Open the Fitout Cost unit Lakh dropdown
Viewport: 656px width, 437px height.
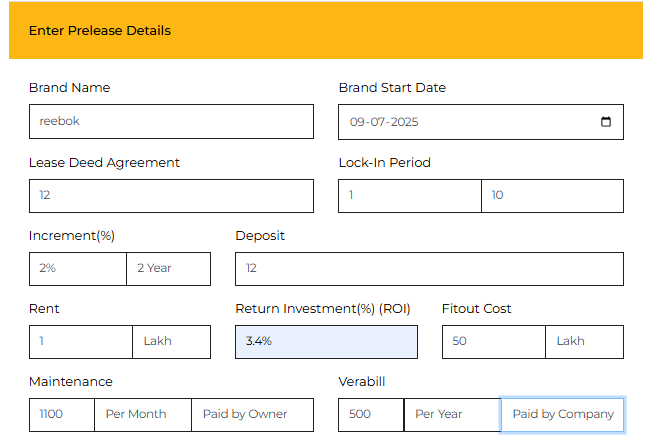coord(584,342)
